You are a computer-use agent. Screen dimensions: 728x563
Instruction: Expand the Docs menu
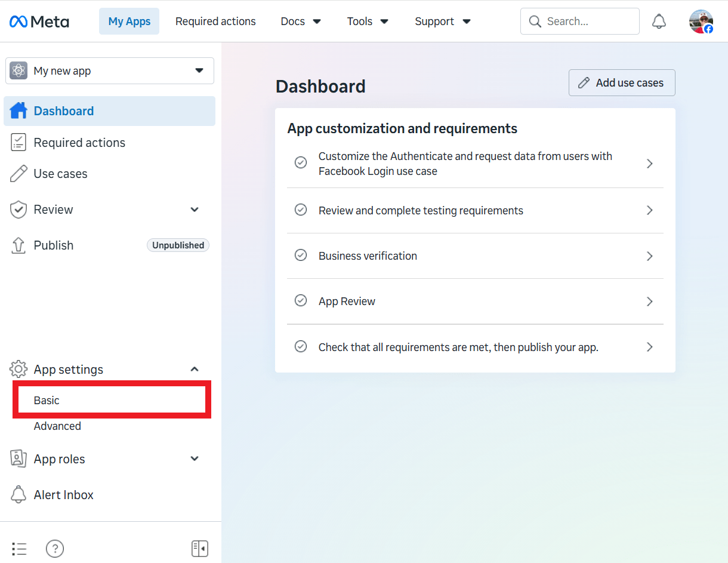point(301,21)
